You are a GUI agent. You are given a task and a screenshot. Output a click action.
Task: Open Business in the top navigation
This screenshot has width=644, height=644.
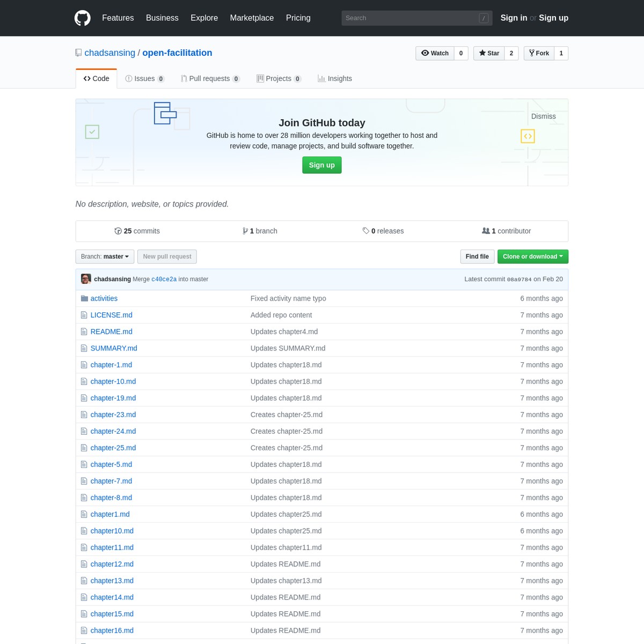pyautogui.click(x=162, y=18)
